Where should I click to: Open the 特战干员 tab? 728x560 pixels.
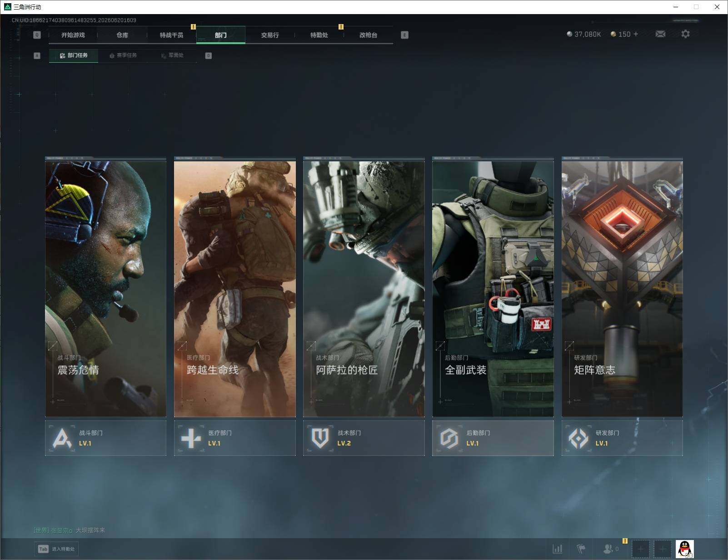click(x=171, y=35)
